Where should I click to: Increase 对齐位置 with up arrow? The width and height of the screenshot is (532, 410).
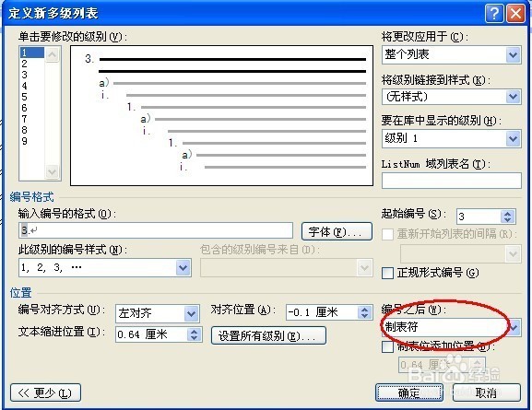click(365, 310)
